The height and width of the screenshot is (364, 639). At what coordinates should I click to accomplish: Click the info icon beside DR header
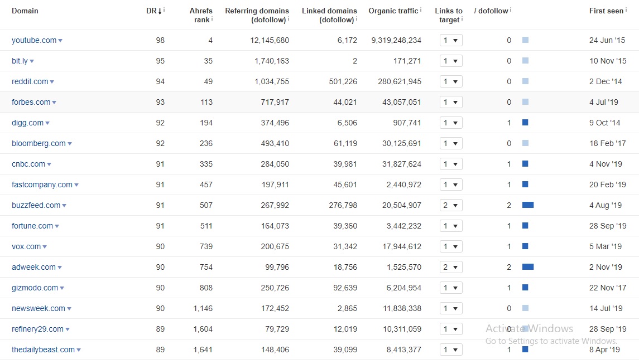[164, 9]
